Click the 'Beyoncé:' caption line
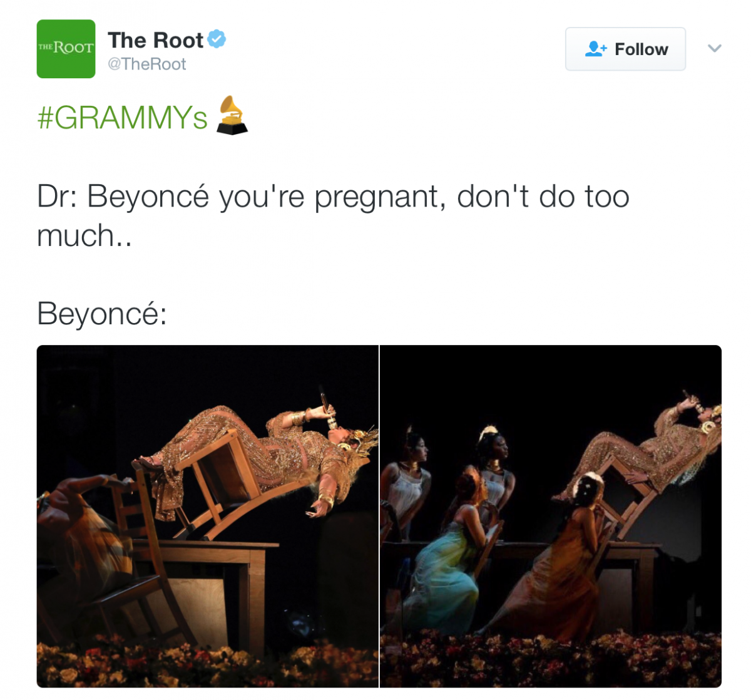 point(102,313)
